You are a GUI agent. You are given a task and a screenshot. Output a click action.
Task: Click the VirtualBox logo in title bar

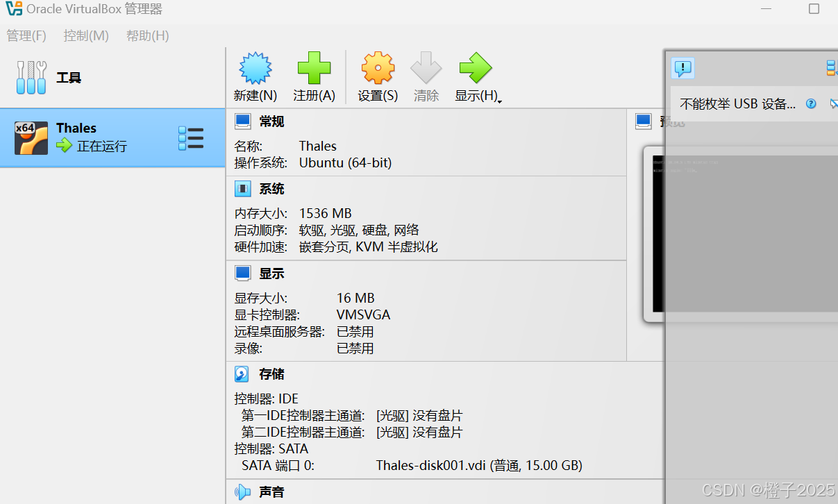13,9
